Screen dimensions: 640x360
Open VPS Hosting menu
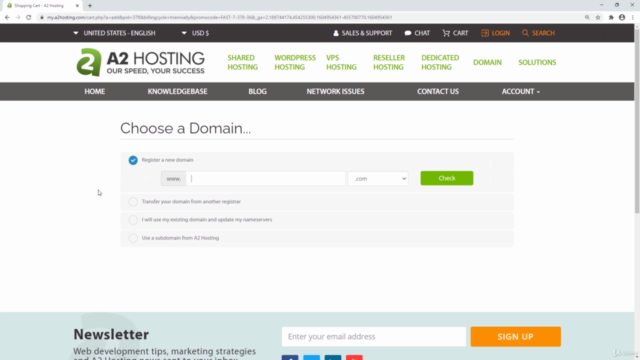(341, 62)
